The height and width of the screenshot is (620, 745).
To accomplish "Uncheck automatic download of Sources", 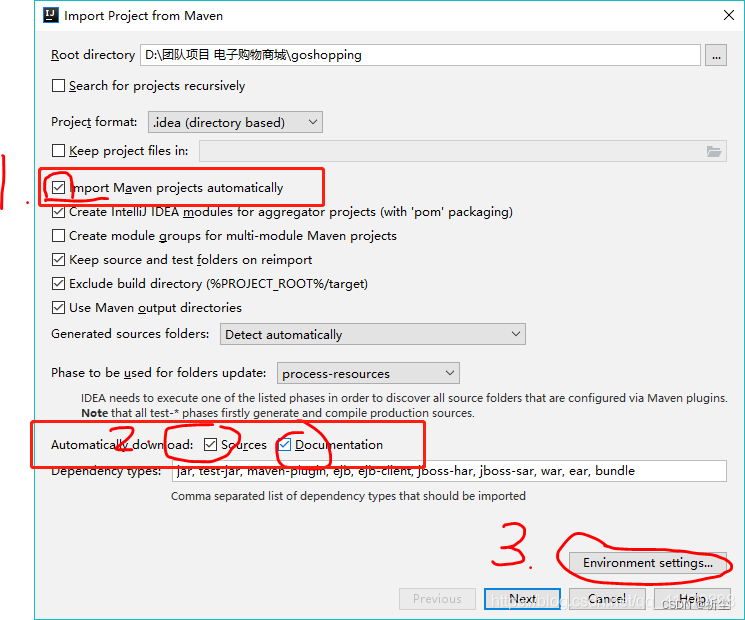I will point(210,445).
